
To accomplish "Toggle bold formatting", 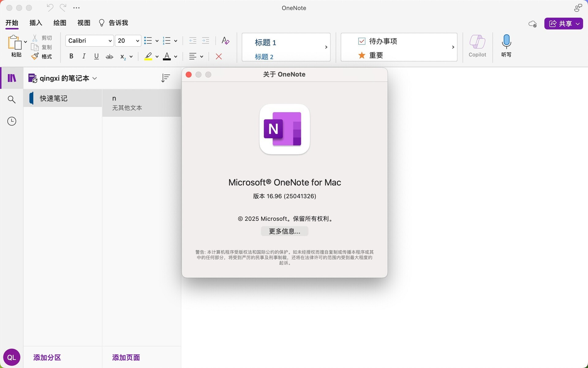I will click(71, 56).
